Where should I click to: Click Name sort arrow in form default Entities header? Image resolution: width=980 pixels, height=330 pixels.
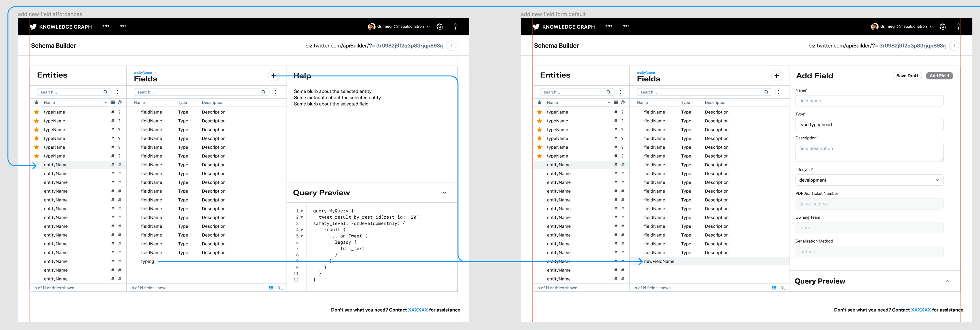click(x=609, y=102)
